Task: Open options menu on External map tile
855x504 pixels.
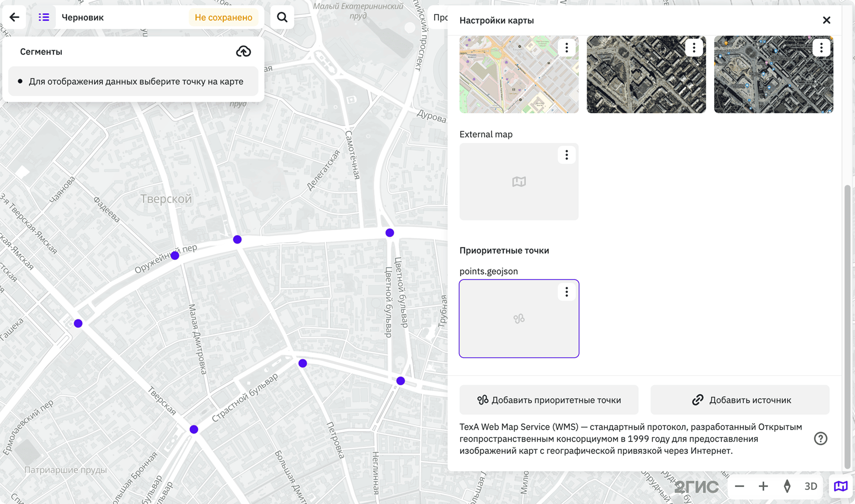Action: [x=566, y=155]
